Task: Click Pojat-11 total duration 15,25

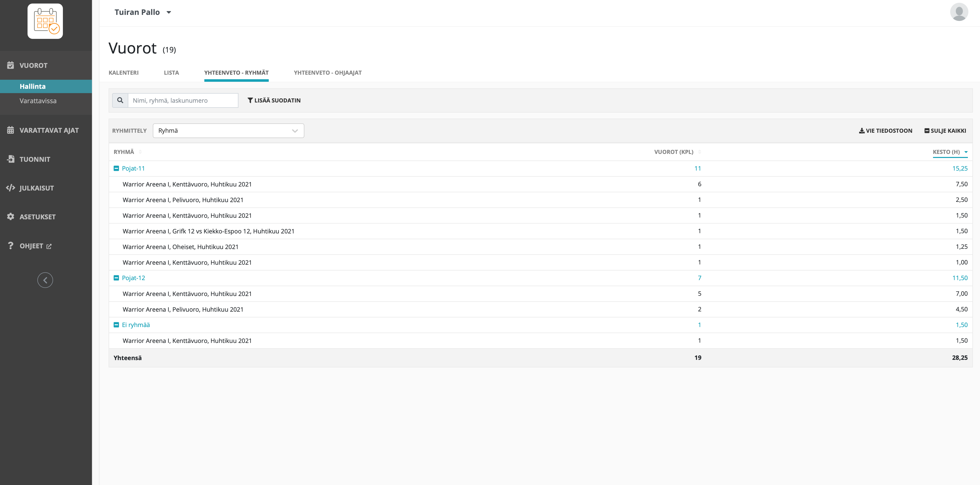Action: (960, 168)
